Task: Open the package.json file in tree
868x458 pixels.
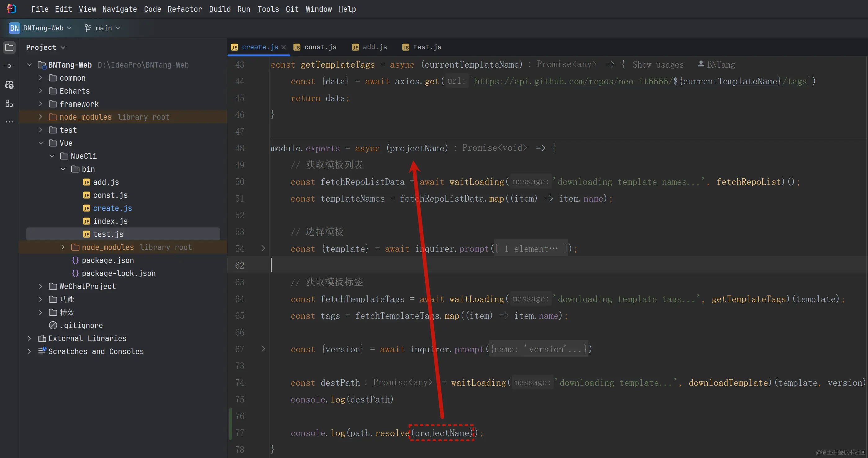Action: 107,260
